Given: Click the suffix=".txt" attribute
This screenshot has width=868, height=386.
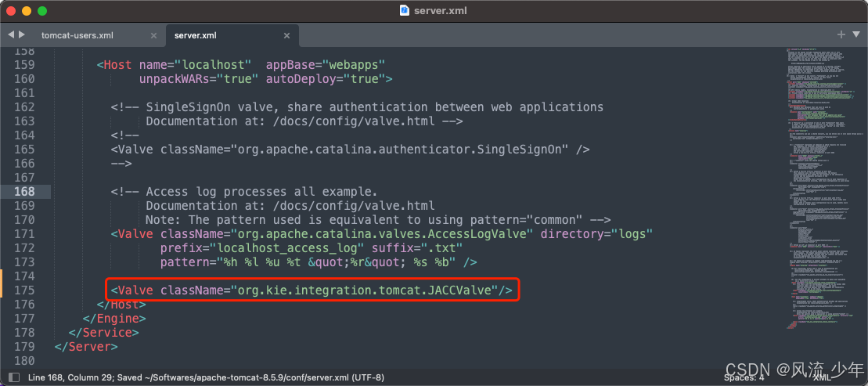Looking at the screenshot, I should tap(417, 248).
